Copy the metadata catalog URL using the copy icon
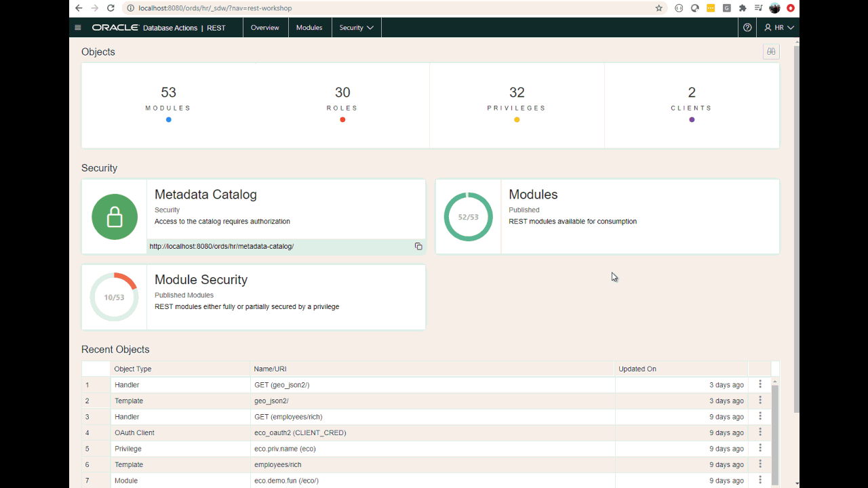The height and width of the screenshot is (488, 868). point(418,246)
